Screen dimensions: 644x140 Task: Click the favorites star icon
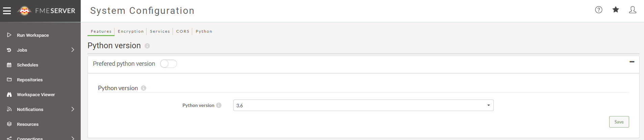point(616,9)
